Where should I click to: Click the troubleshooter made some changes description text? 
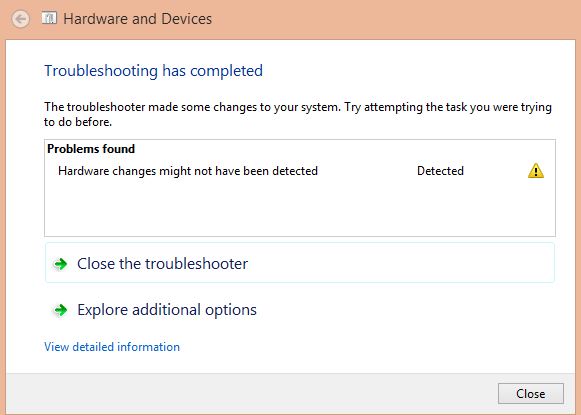point(298,114)
